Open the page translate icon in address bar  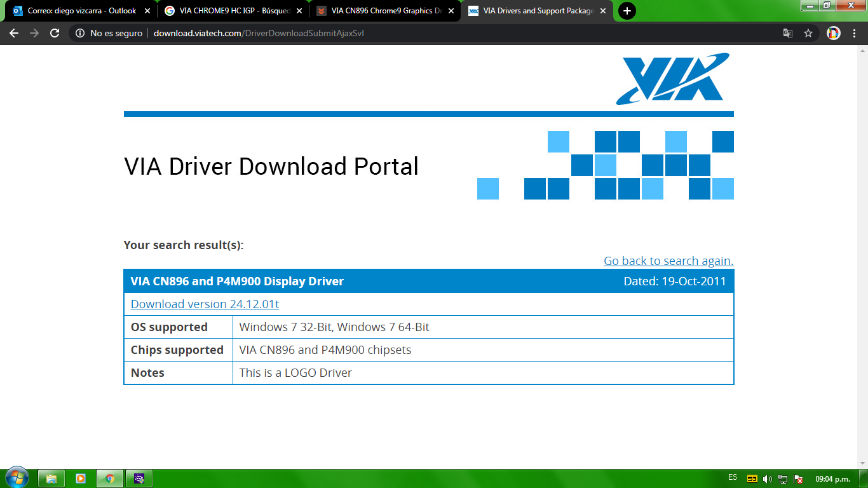[x=788, y=33]
